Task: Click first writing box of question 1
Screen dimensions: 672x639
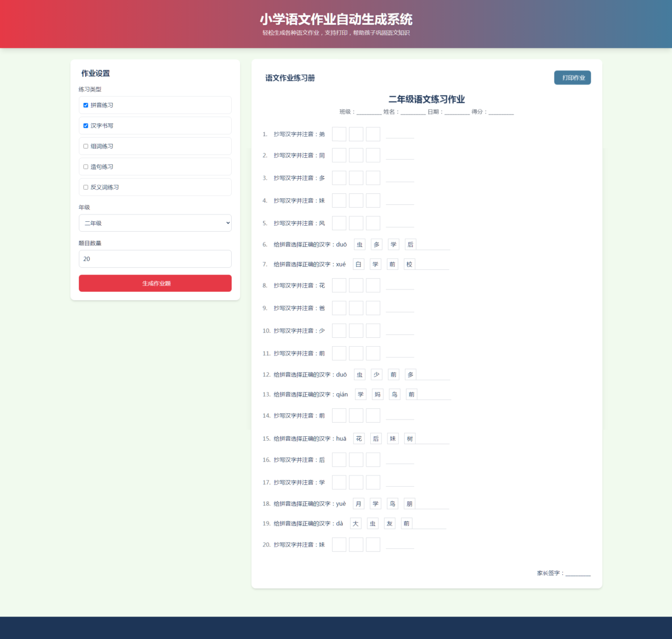Action: tap(339, 134)
